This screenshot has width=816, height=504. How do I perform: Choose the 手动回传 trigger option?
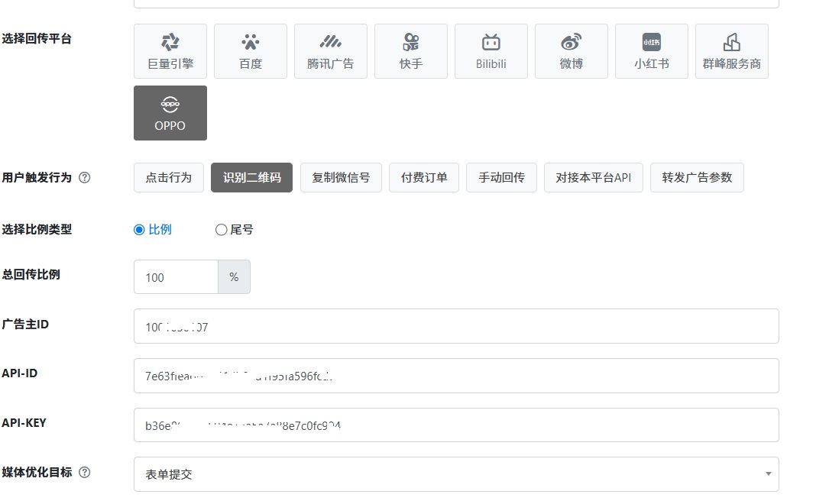pos(501,178)
